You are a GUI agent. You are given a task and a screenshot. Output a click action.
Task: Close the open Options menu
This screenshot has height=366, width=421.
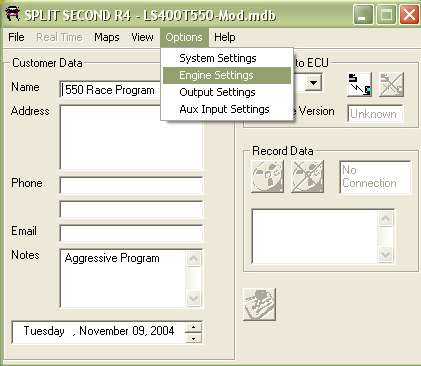pyautogui.click(x=184, y=37)
